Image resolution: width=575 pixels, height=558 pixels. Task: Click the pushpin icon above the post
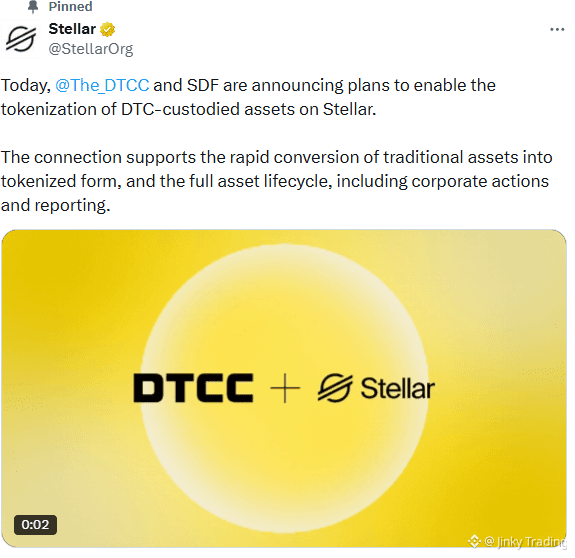(33, 6)
